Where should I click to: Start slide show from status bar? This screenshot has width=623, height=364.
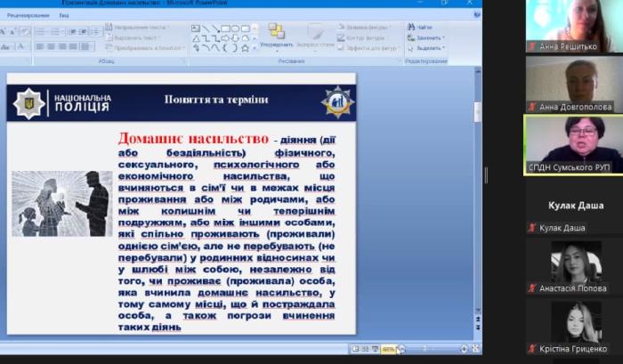point(375,349)
